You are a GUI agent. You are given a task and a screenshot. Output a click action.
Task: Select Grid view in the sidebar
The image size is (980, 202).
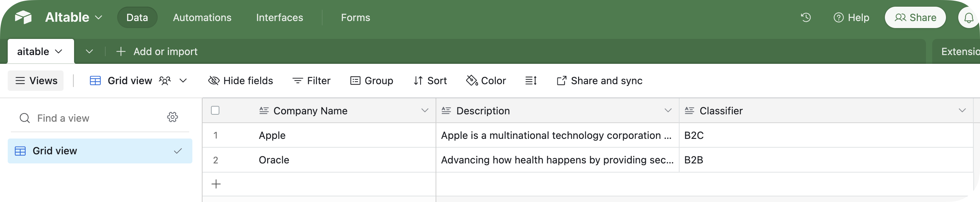click(x=100, y=151)
